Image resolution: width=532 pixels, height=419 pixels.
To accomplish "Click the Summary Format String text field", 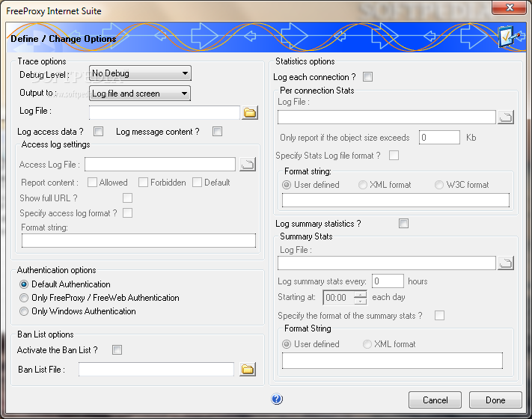I will (392, 361).
